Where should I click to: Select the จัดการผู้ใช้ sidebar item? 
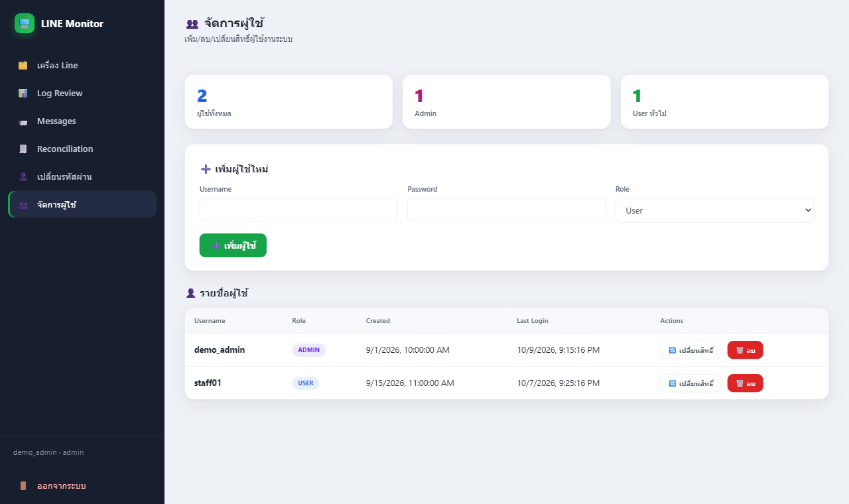pos(82,204)
